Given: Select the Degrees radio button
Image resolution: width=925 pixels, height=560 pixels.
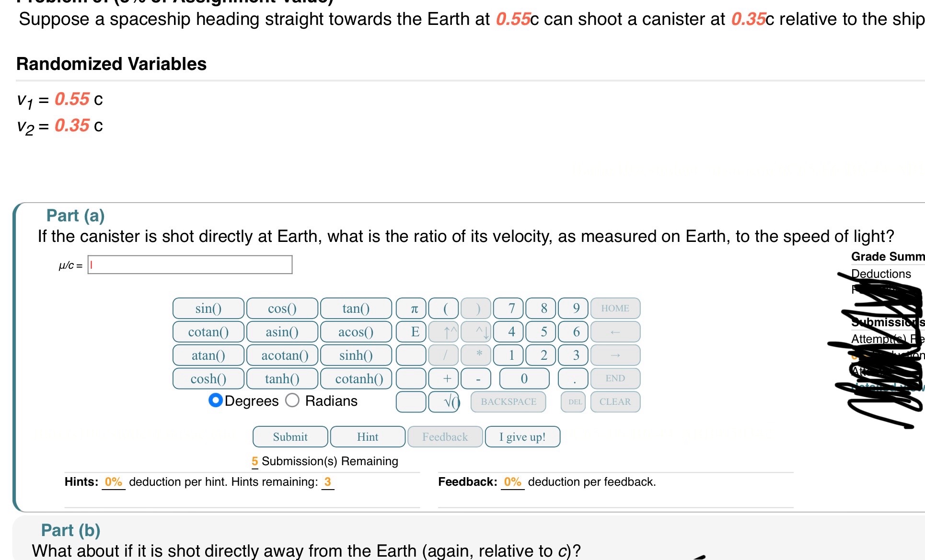Looking at the screenshot, I should pyautogui.click(x=215, y=400).
